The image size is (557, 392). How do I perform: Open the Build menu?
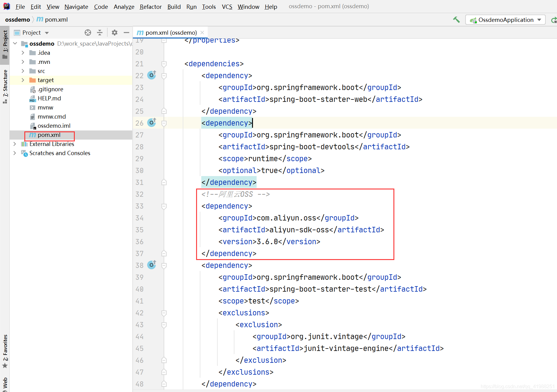click(174, 7)
